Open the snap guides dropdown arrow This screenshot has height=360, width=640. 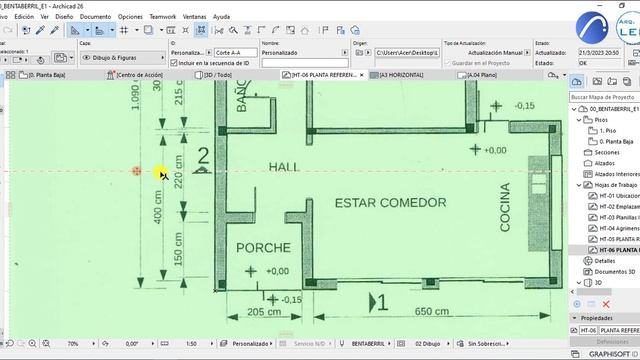click(x=112, y=30)
